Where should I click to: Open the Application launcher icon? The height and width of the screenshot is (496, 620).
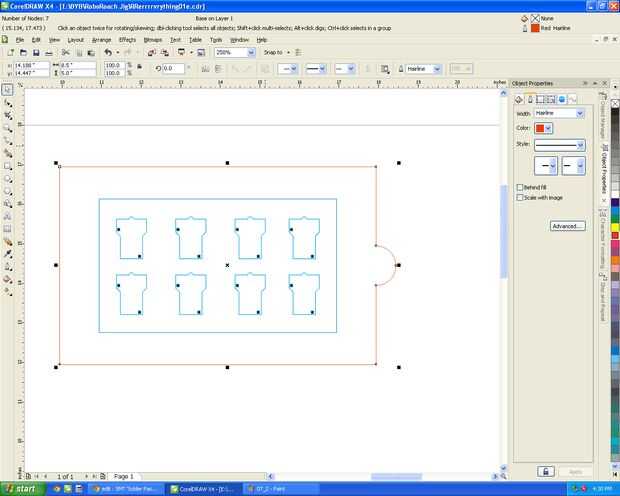(181, 52)
